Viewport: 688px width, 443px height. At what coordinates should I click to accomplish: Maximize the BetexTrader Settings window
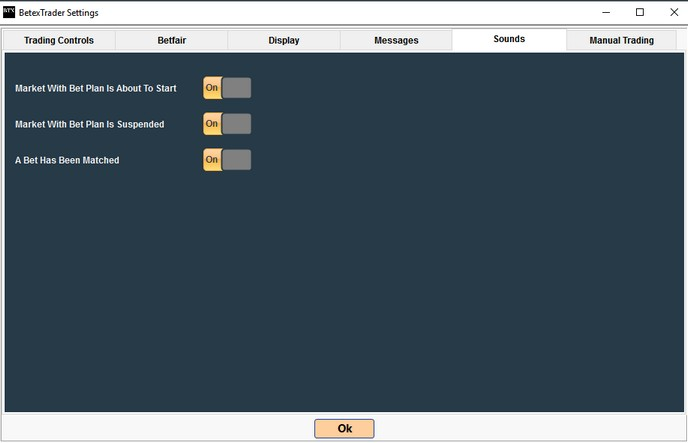pos(640,12)
